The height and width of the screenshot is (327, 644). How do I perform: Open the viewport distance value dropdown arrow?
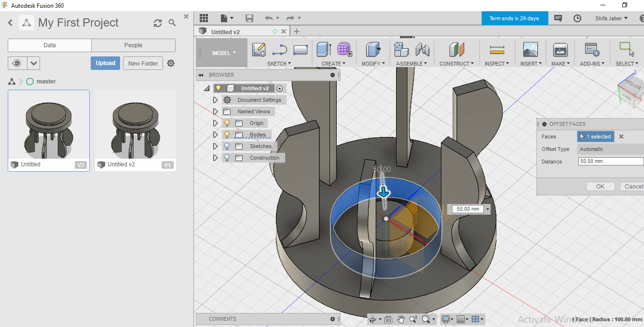pyautogui.click(x=488, y=209)
